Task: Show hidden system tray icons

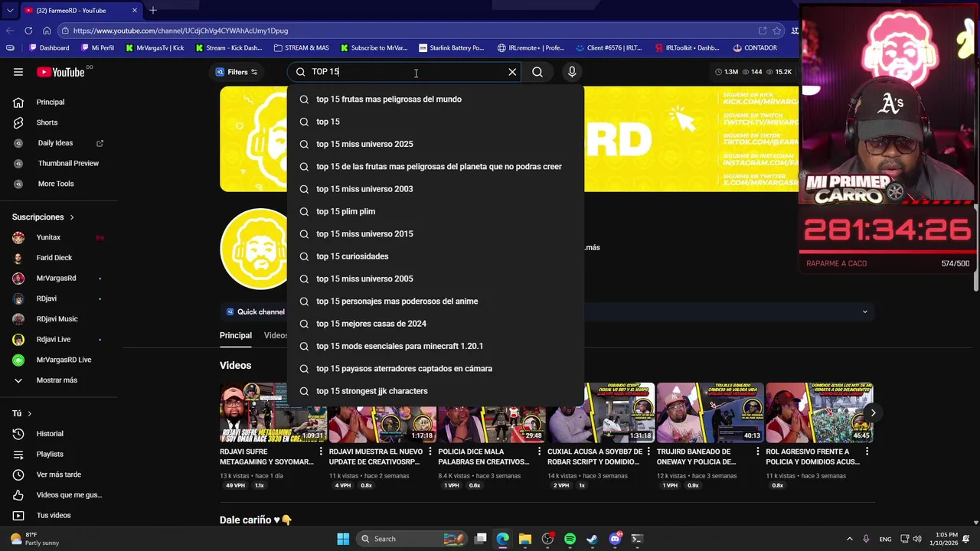Action: coord(849,539)
